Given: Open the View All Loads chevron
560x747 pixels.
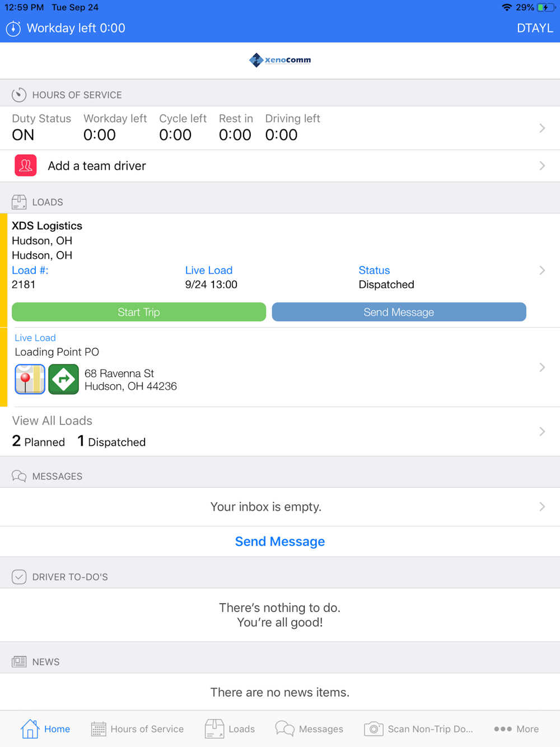Looking at the screenshot, I should point(542,432).
